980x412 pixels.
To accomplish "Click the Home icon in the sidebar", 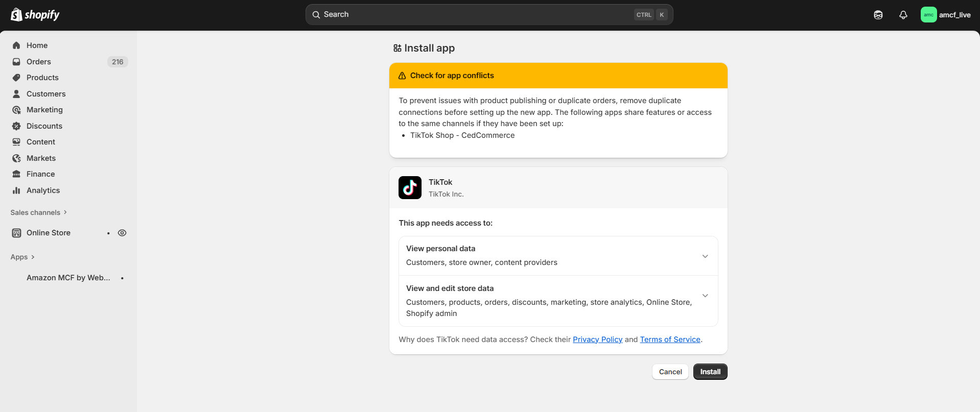I will click(16, 45).
